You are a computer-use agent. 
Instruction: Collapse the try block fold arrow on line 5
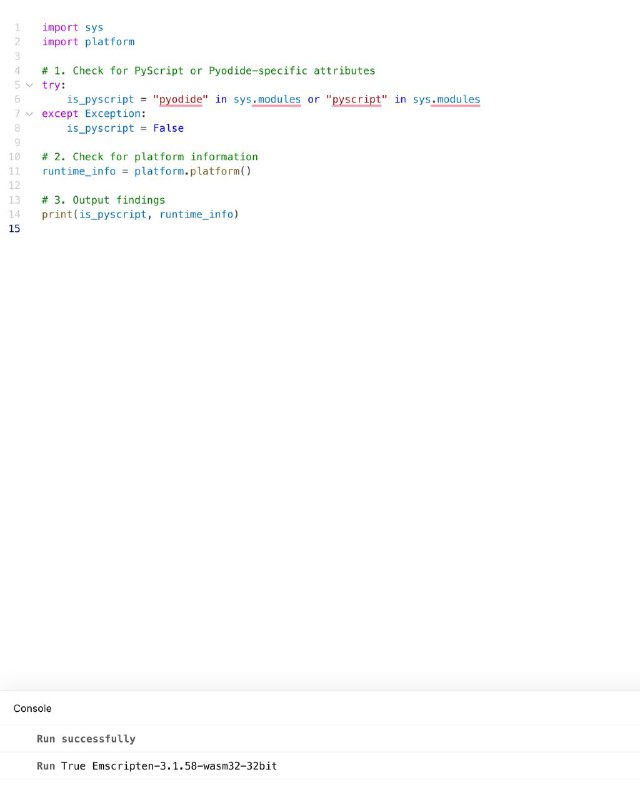30,85
